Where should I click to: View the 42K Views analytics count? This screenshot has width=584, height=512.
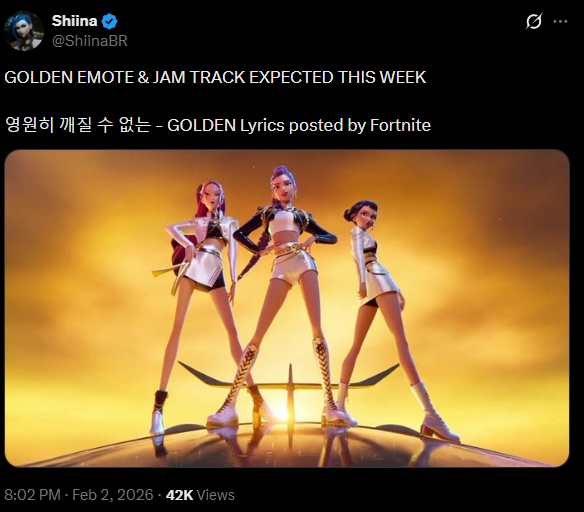[x=200, y=495]
